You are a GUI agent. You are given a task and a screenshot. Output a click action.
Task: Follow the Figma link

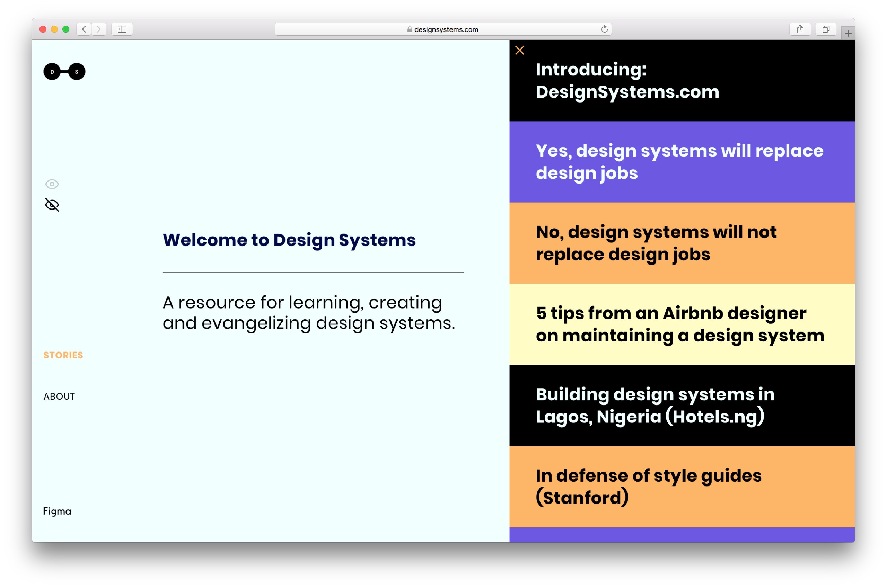(x=57, y=511)
